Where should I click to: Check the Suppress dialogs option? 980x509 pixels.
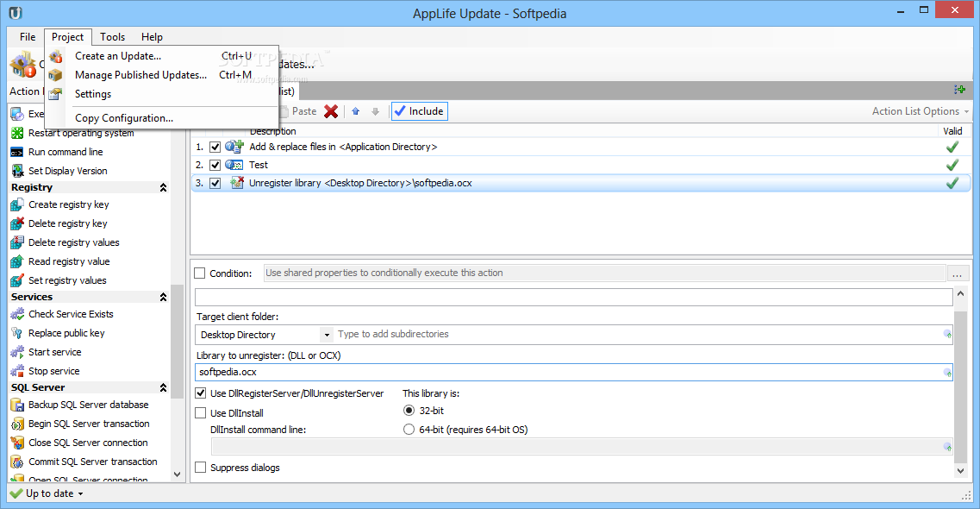201,468
